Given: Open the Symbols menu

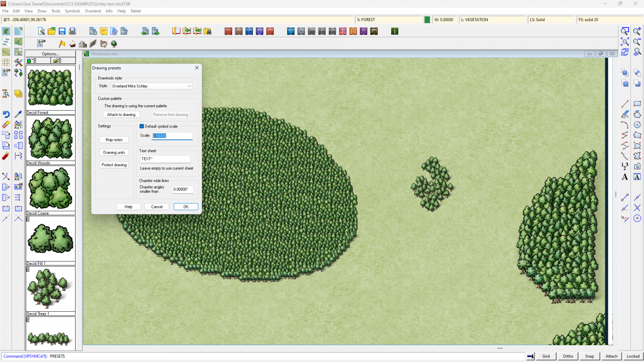Looking at the screenshot, I should (x=73, y=11).
